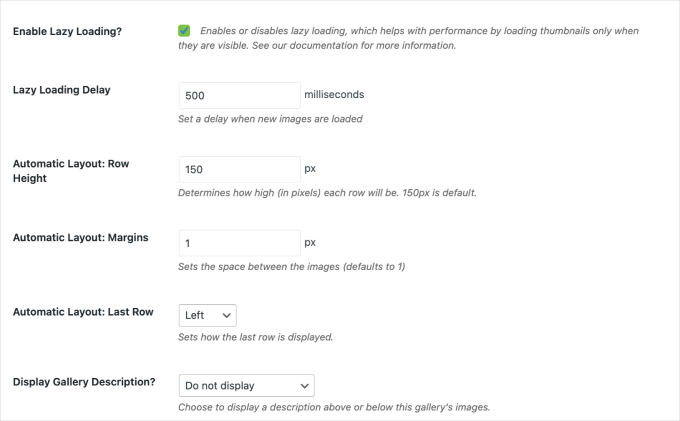This screenshot has height=421, width=680.
Task: Click the px unit beside Row Height
Action: [x=310, y=169]
